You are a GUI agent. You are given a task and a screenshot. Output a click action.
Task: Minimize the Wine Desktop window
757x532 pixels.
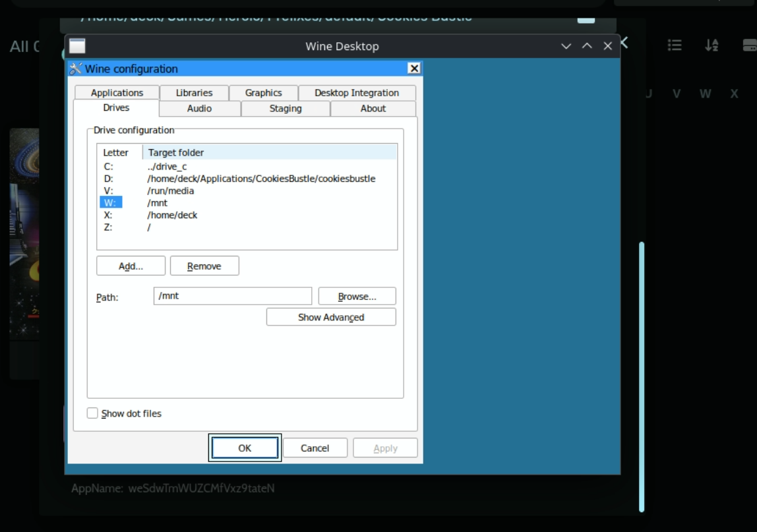point(566,46)
